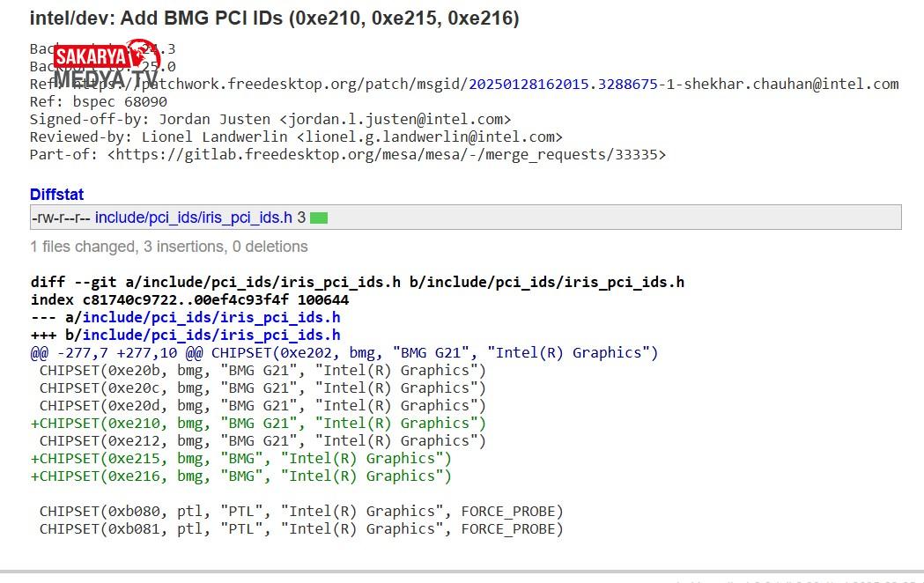Click the 'Reviewed-by: Lionel Landwerlin' line
Screen dimensions: 924x583
click(296, 137)
